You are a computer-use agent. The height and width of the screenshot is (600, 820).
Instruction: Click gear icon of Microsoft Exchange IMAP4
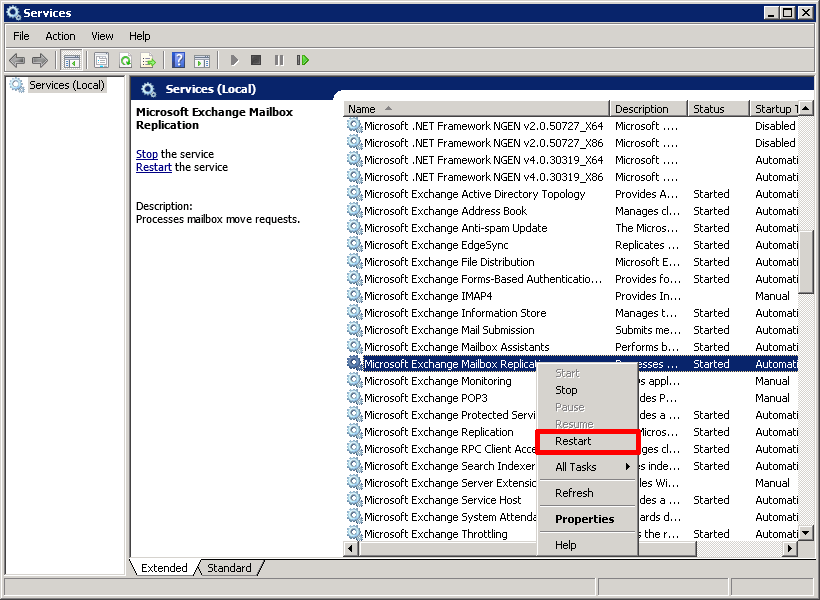point(355,296)
